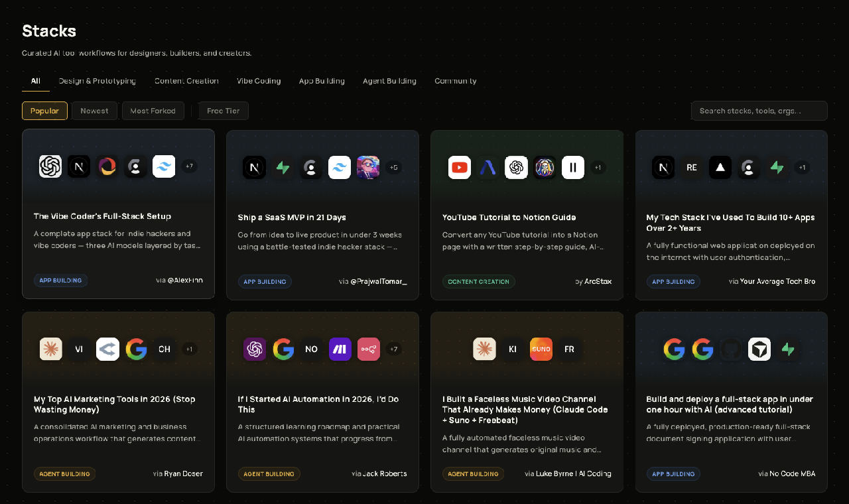
Task: Open the Your Average Tech Bro author link
Action: click(x=778, y=282)
